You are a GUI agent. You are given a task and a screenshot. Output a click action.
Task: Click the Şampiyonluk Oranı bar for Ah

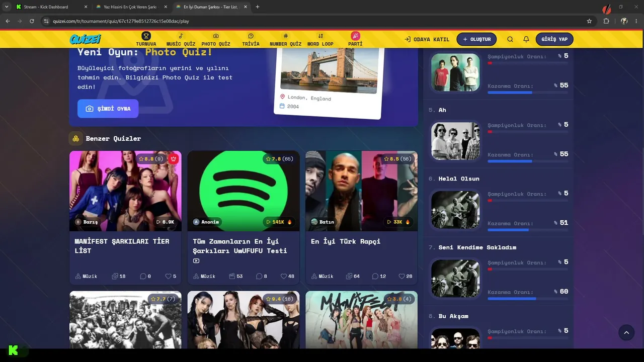[528, 132]
